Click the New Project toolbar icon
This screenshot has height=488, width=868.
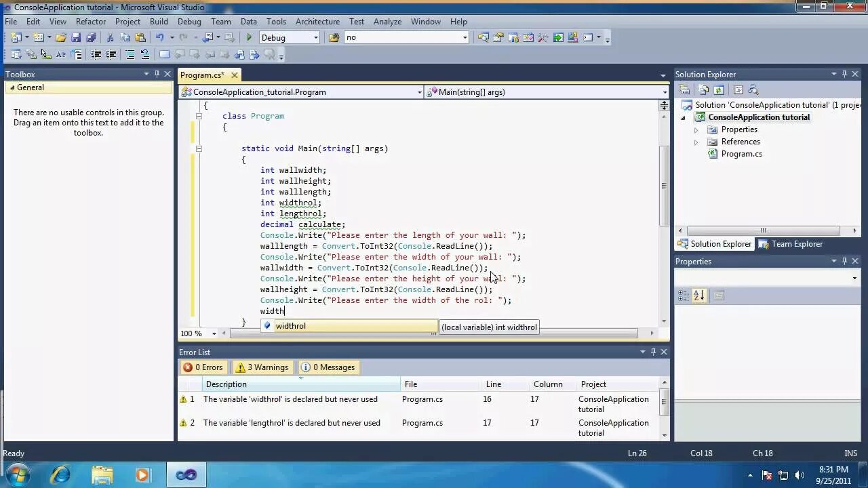(x=16, y=37)
